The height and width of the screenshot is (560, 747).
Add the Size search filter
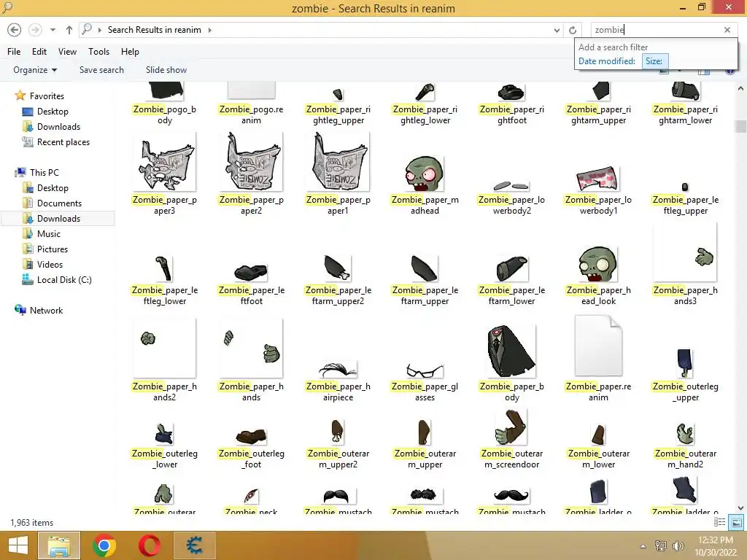(x=654, y=61)
